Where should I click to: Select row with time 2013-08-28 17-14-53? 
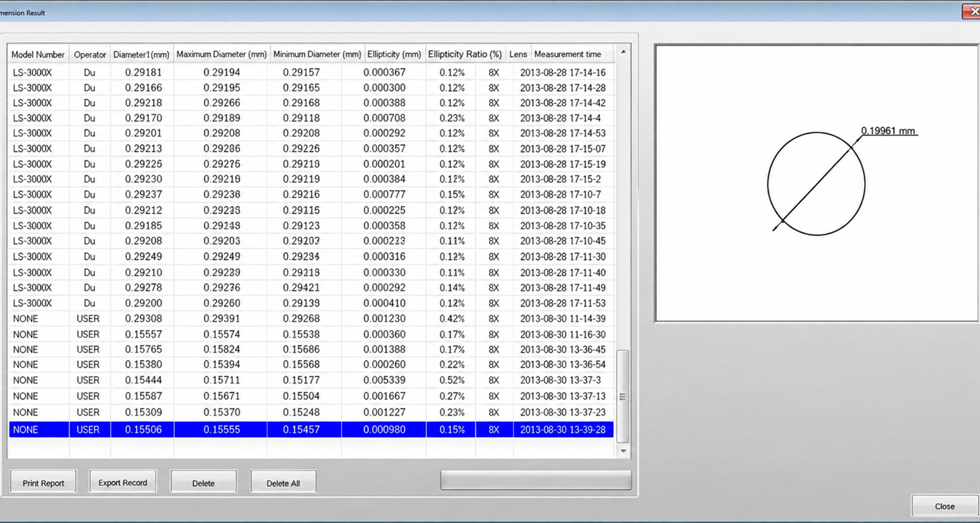point(311,133)
